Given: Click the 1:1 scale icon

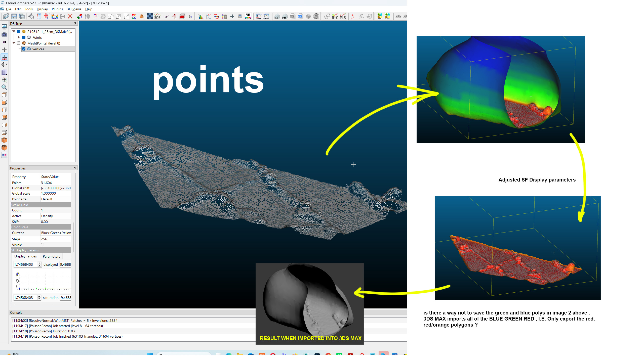Looking at the screenshot, I should [x=4, y=42].
